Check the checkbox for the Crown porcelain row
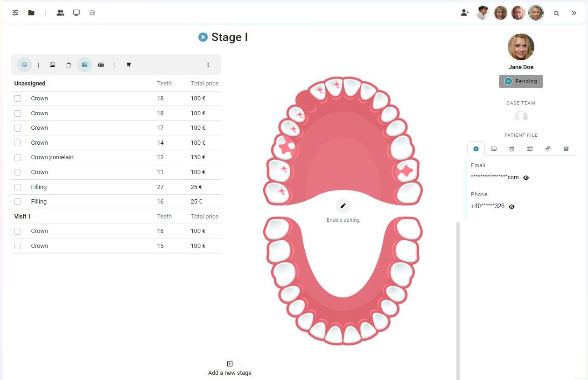Screen dimensions: 588x380 pos(18,157)
